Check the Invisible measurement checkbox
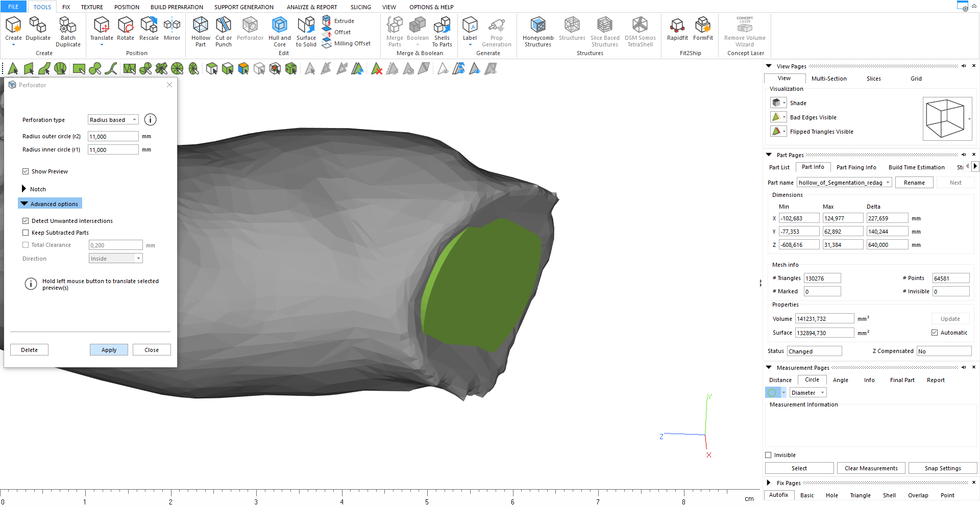This screenshot has width=980, height=507. (x=768, y=455)
